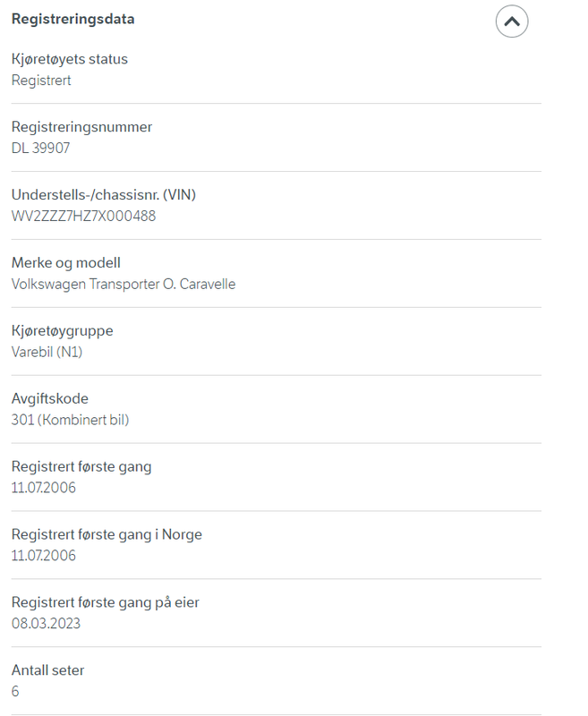Click the Kjøretøygruppe label
This screenshot has width=588, height=716.
point(62,331)
